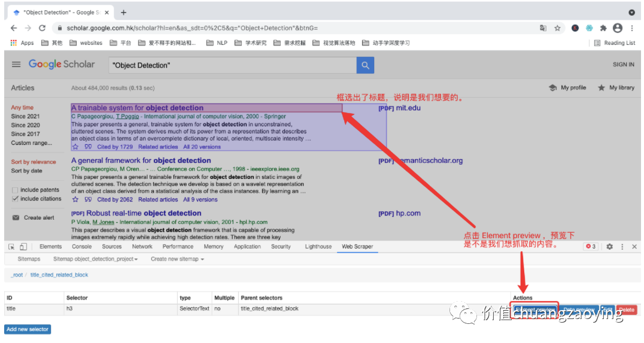Open My profile graduation cap link

click(567, 87)
